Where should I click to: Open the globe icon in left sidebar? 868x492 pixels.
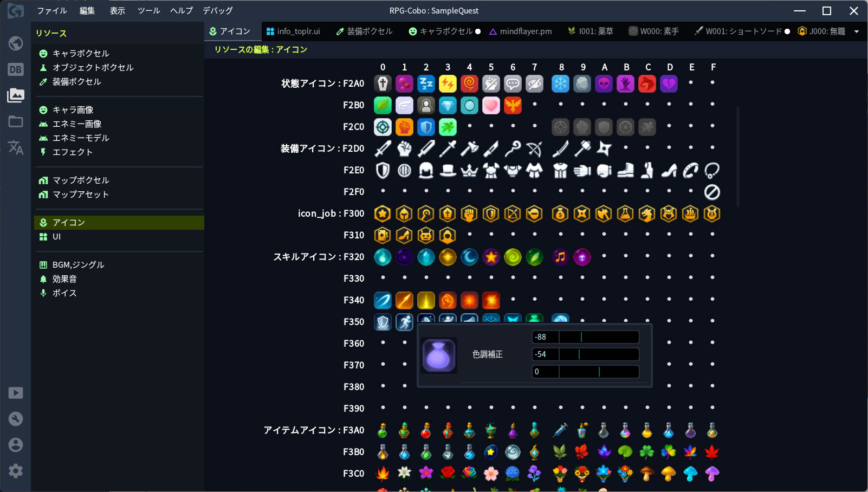(x=15, y=43)
